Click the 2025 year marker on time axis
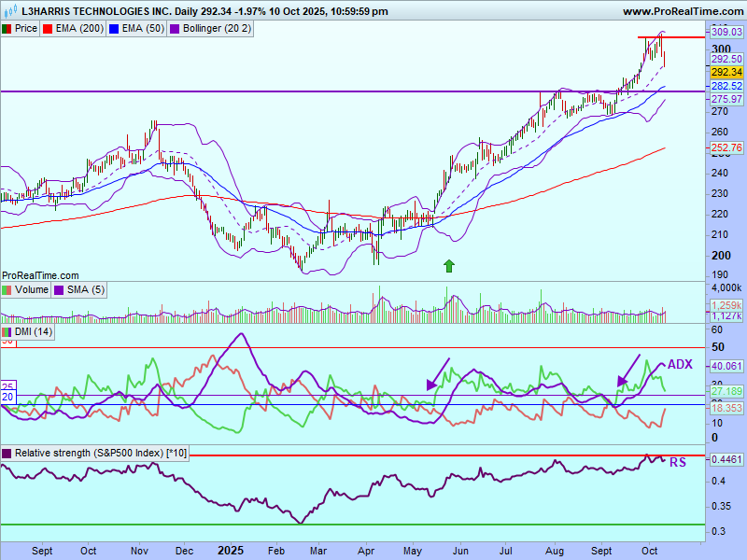Screen dimensions: 747x560 click(230, 551)
